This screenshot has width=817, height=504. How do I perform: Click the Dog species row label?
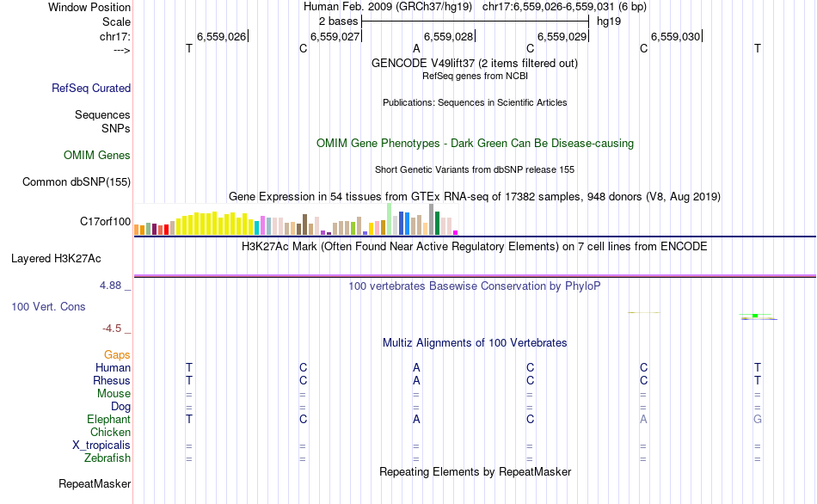pyautogui.click(x=120, y=407)
